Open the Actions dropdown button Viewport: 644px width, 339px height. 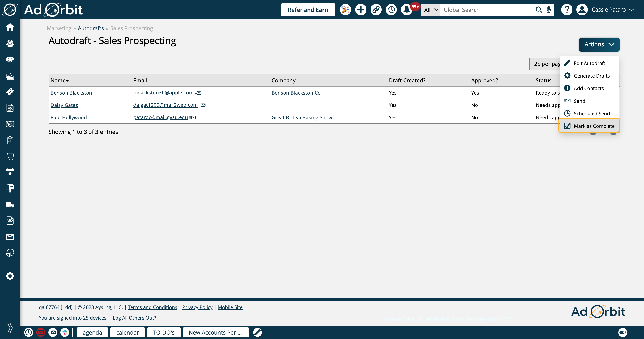[x=599, y=44]
